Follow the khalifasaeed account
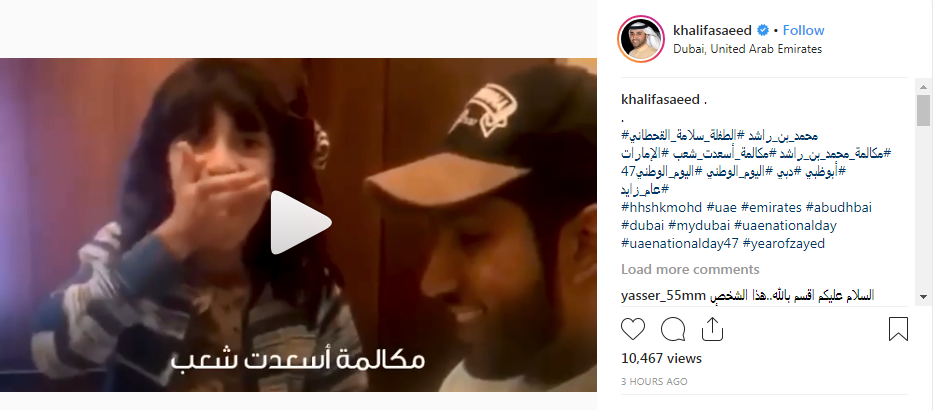This screenshot has width=933, height=410. (803, 30)
